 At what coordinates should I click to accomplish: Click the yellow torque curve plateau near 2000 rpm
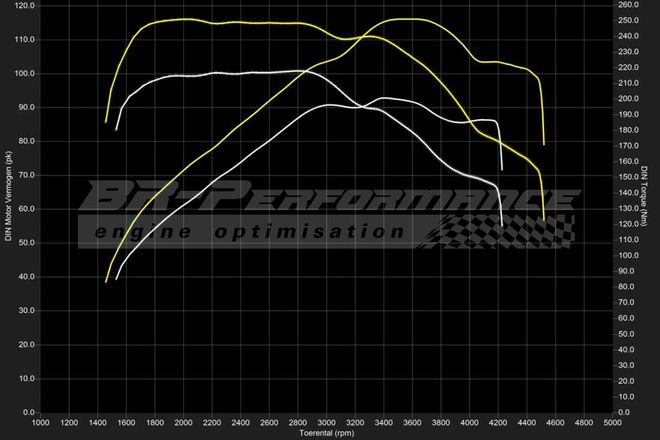click(184, 19)
